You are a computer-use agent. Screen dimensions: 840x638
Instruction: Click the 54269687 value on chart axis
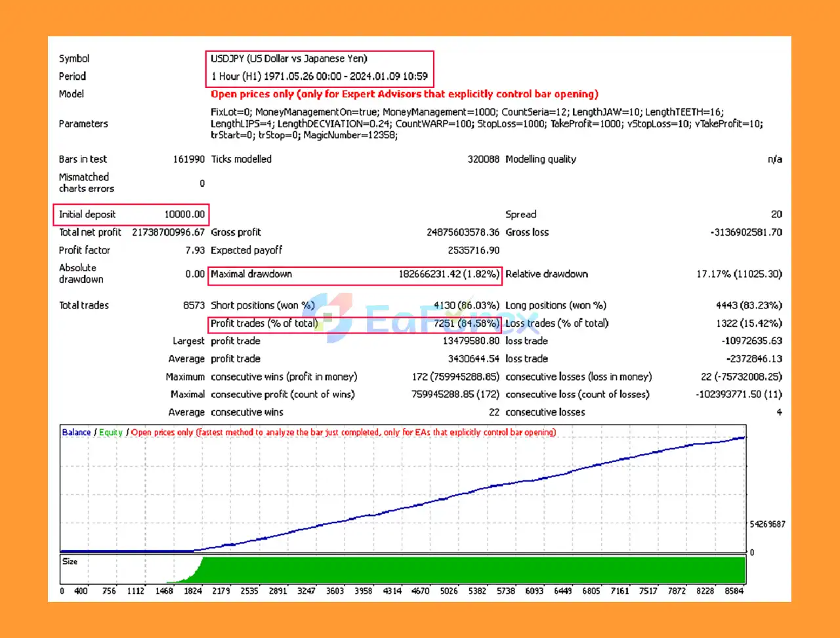pos(766,524)
